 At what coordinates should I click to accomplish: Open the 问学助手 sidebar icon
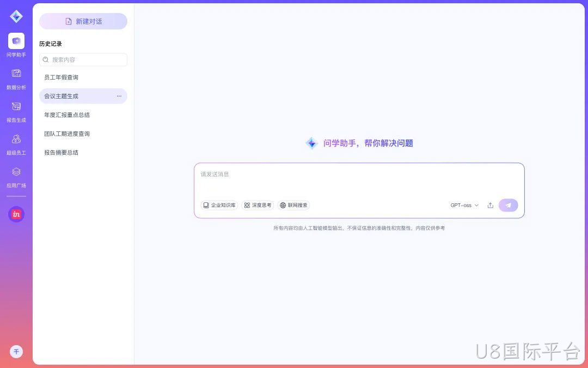(16, 41)
